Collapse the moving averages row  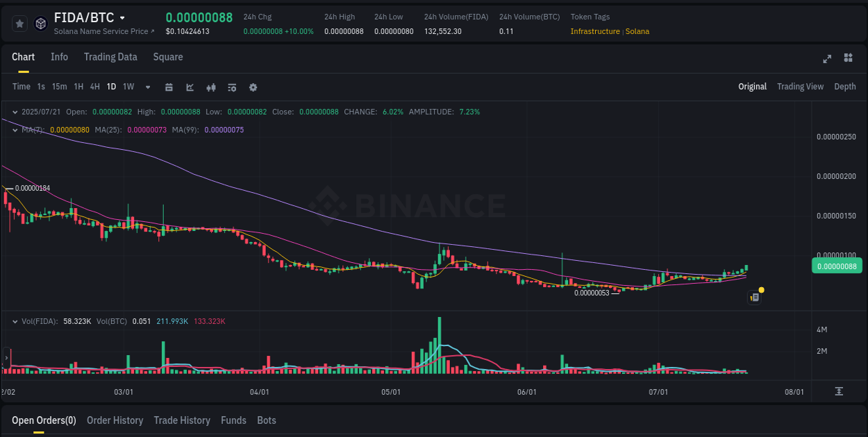click(x=15, y=128)
